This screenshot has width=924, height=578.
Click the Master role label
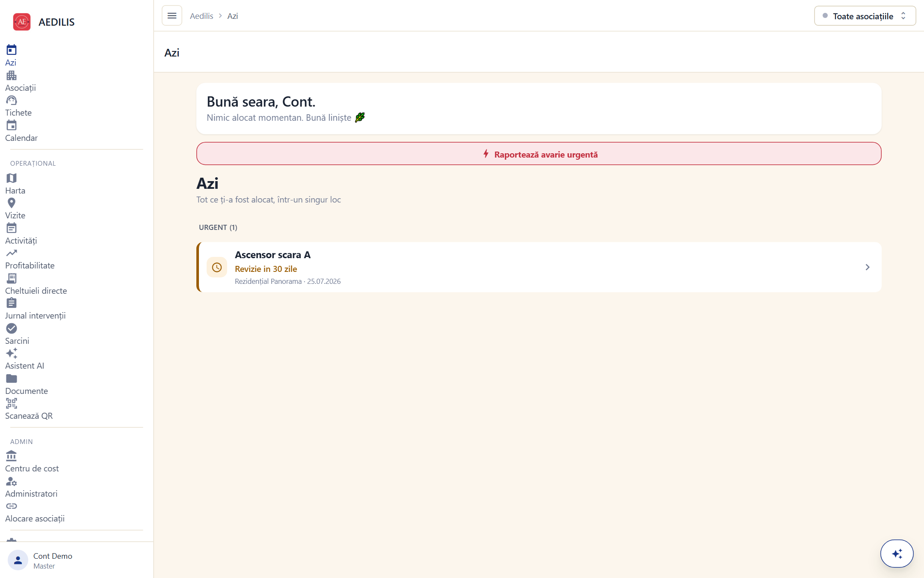44,566
